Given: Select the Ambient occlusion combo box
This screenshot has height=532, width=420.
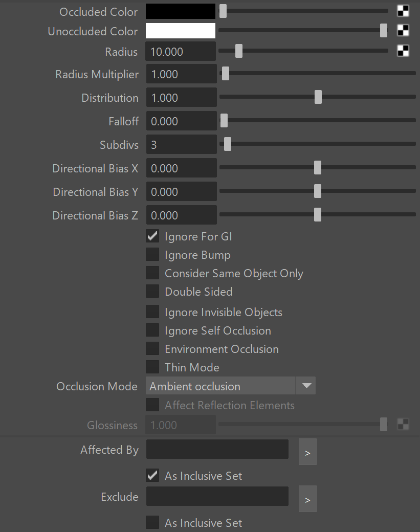Looking at the screenshot, I should pos(231,385).
